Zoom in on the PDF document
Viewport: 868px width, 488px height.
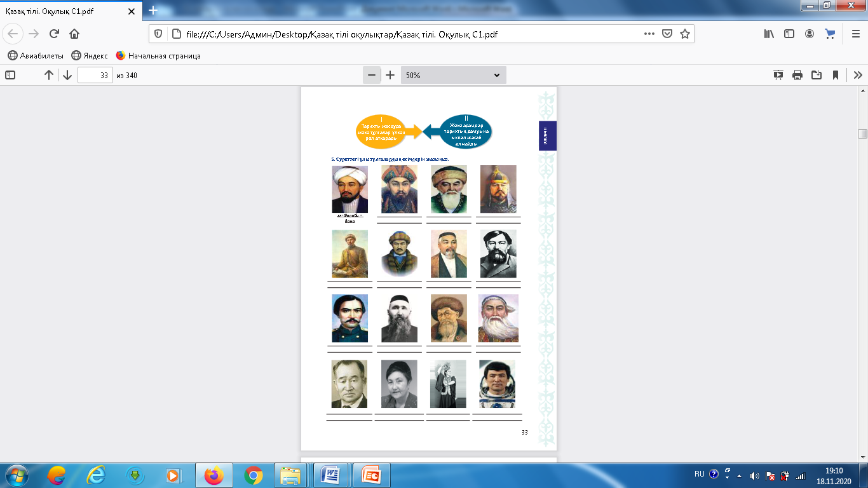click(x=390, y=75)
